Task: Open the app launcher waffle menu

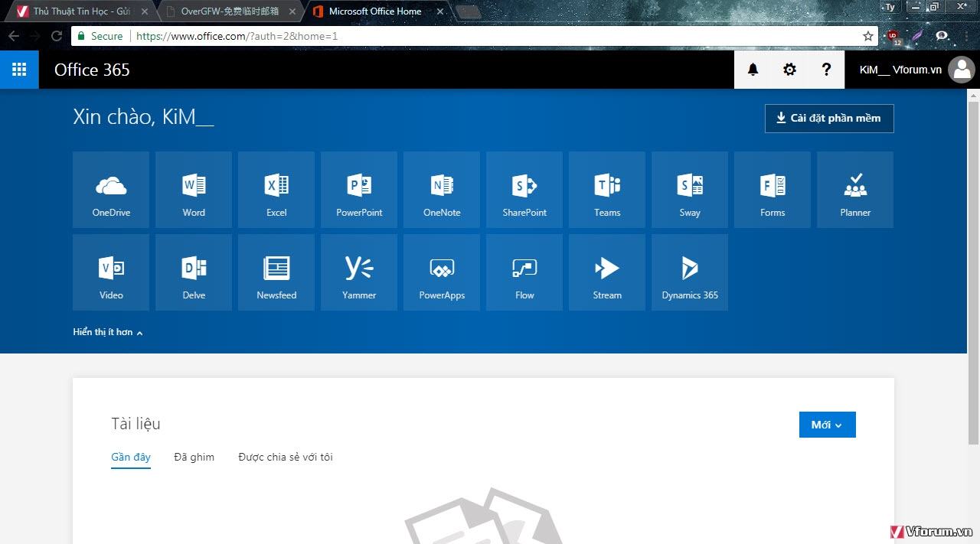Action: pos(19,70)
